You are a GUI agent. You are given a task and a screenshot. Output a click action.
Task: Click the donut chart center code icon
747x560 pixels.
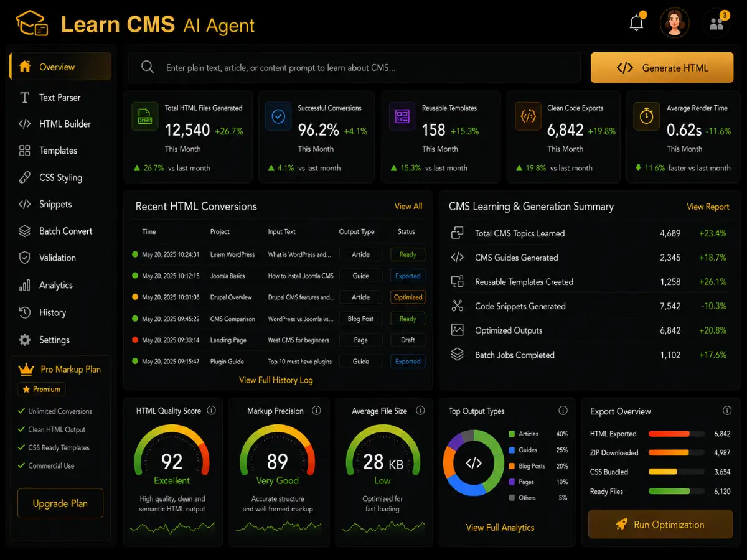tap(474, 463)
